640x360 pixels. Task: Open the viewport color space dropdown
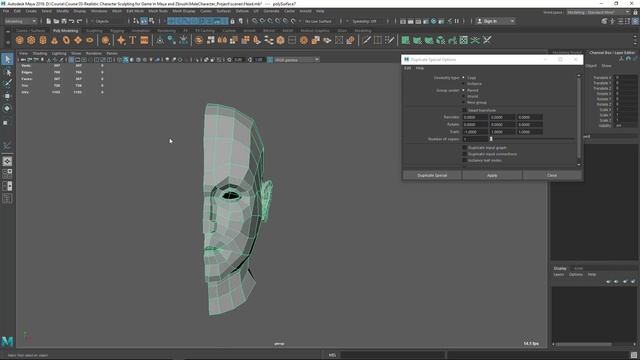point(296,60)
